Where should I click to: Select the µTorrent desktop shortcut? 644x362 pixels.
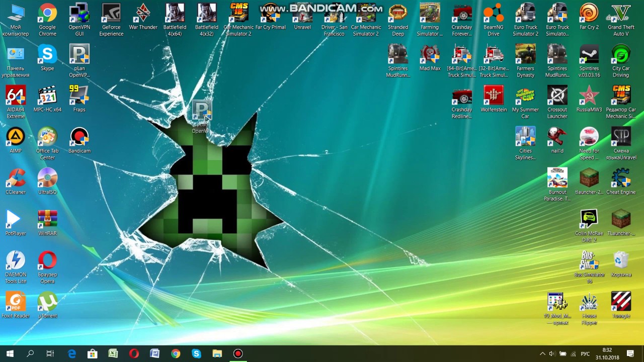point(47,305)
